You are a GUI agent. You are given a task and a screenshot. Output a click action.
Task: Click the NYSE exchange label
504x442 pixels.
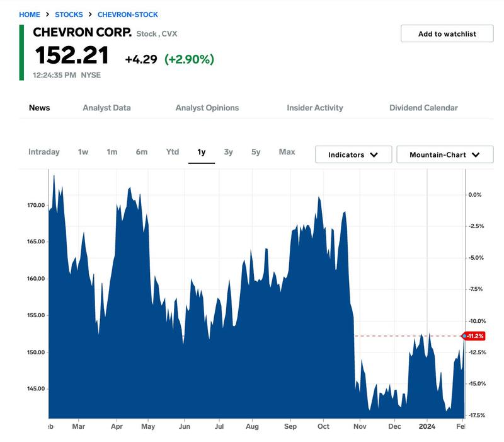(91, 75)
